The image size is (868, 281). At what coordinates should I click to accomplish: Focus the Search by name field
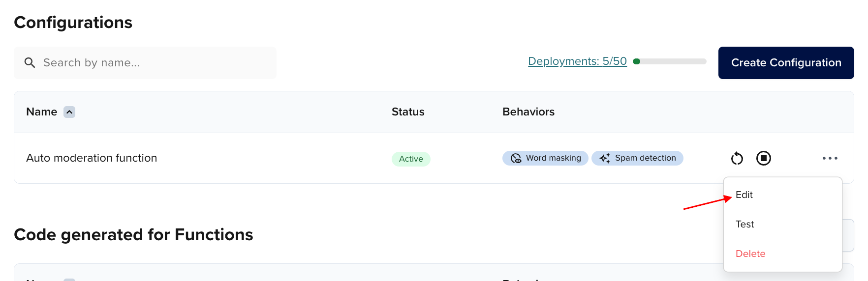pos(153,63)
